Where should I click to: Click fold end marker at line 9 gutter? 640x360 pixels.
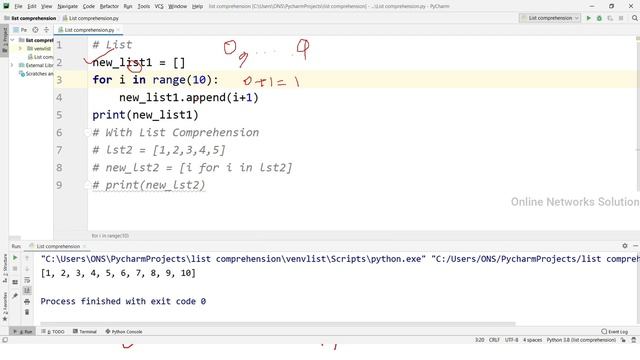[x=87, y=185]
